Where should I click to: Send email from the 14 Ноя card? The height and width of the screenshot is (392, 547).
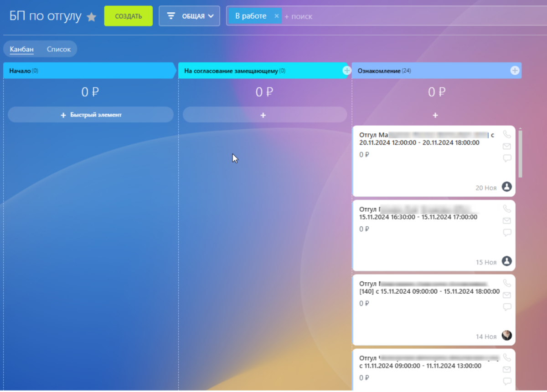(507, 295)
